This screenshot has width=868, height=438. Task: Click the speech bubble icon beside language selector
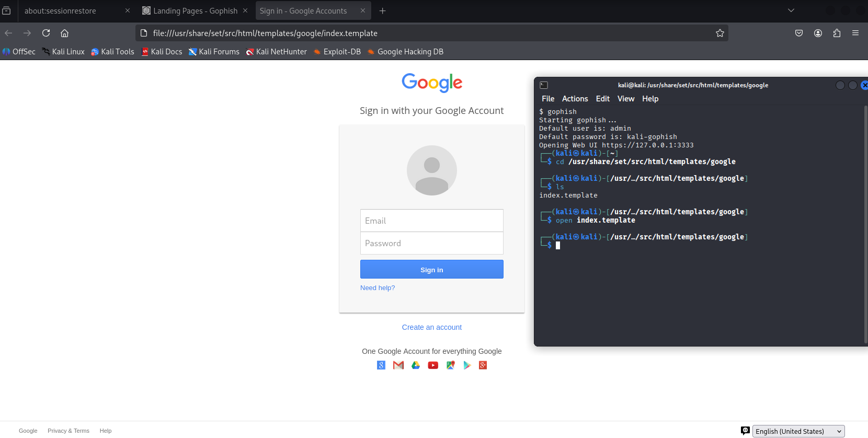(745, 431)
